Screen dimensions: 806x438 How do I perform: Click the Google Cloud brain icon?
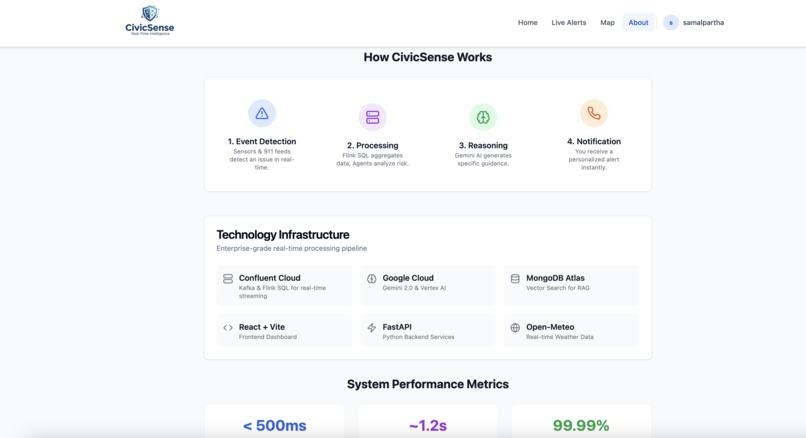(372, 279)
